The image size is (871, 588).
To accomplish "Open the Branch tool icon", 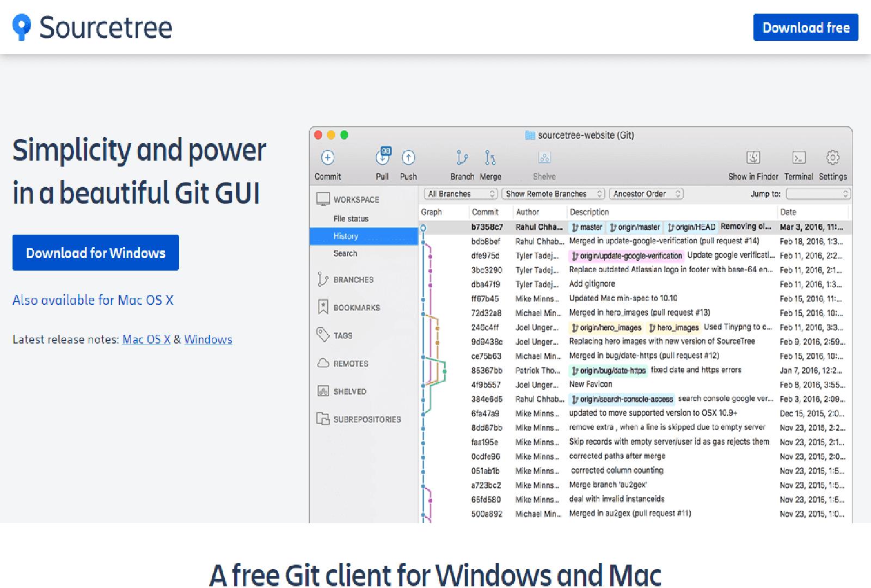I will point(462,159).
